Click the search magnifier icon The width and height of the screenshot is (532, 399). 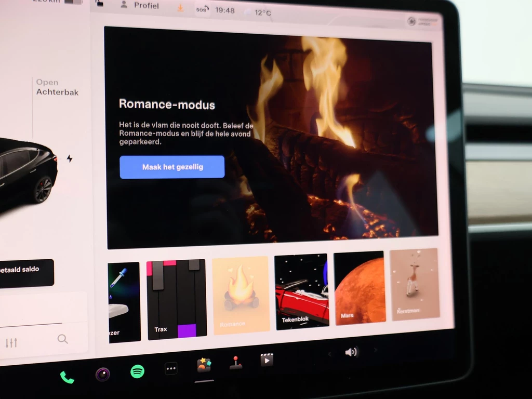click(63, 339)
